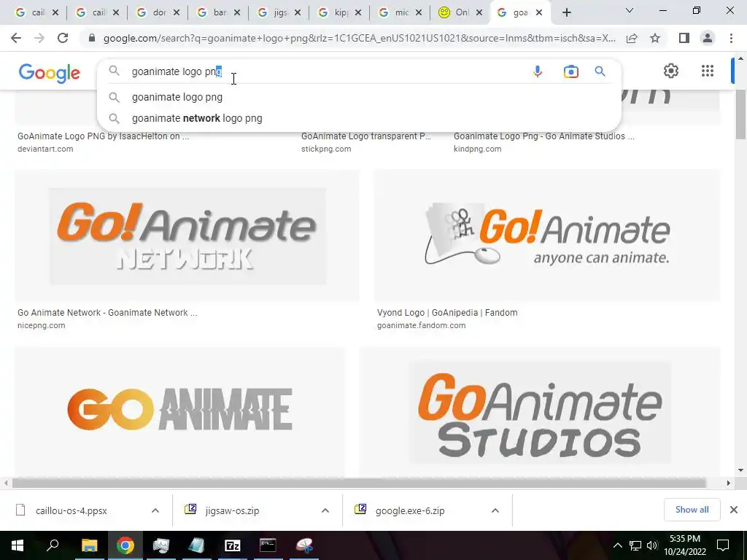This screenshot has height=560, width=747.
Task: Reload the current page
Action: 63,38
